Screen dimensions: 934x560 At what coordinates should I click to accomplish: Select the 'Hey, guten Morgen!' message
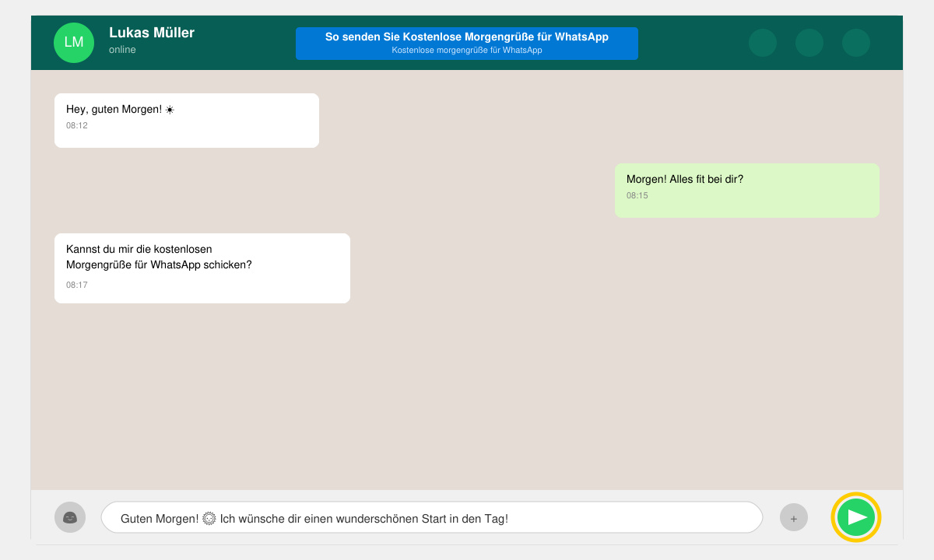point(187,121)
